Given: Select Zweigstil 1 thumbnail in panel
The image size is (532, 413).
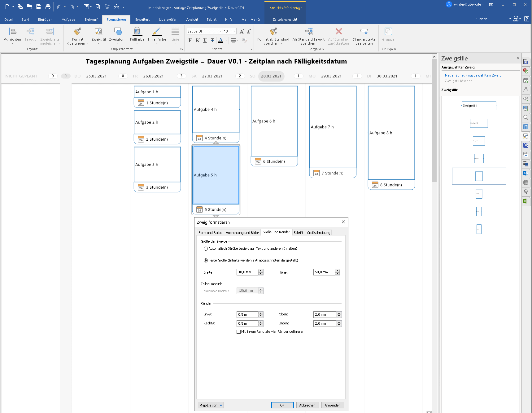Looking at the screenshot, I should 479,106.
